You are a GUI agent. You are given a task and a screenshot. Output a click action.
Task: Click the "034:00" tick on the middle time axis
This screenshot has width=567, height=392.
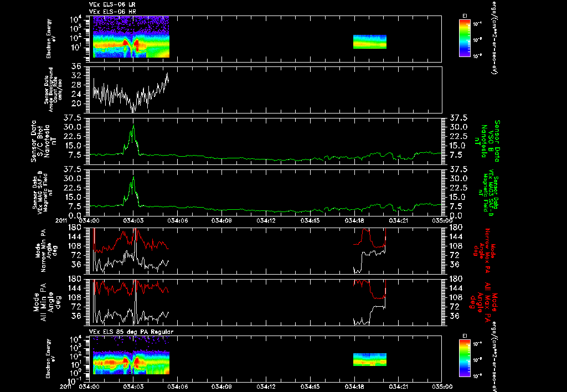[x=89, y=220]
